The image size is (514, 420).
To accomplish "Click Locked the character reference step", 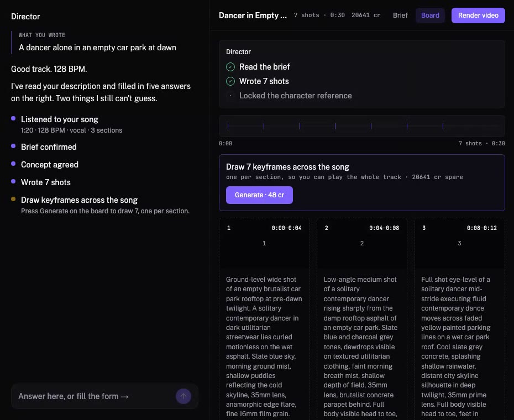I will pyautogui.click(x=295, y=96).
